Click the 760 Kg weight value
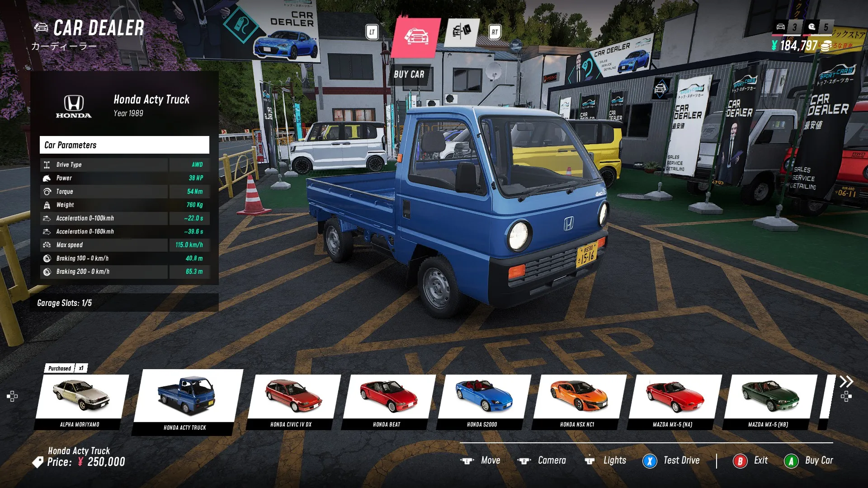 point(194,205)
